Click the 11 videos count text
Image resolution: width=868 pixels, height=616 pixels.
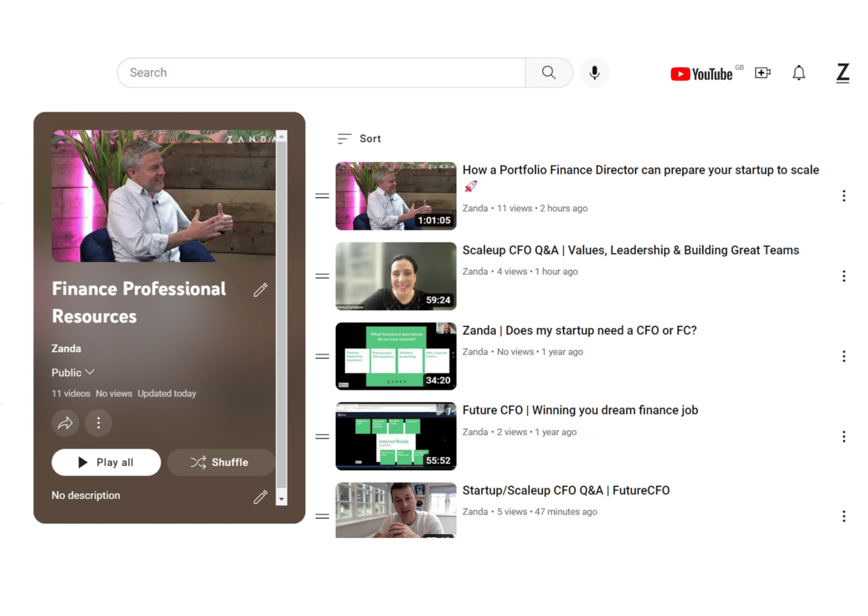[71, 394]
